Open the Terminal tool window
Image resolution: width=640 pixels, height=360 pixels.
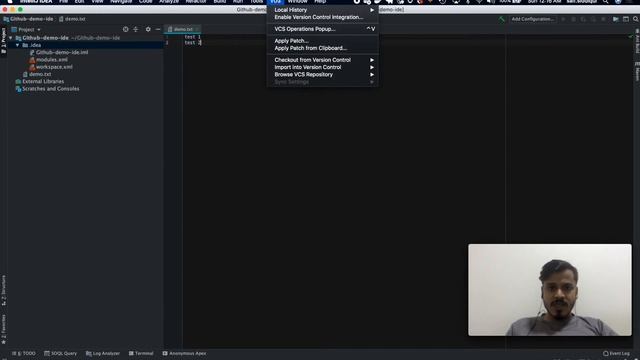[141, 353]
